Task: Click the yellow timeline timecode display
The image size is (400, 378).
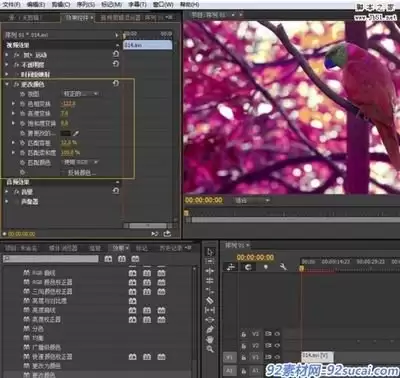Action: tap(255, 257)
